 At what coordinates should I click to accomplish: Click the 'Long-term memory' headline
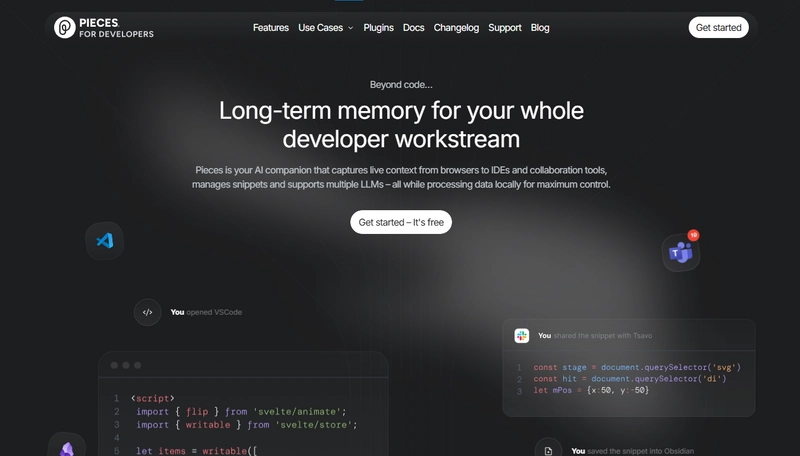(x=401, y=124)
